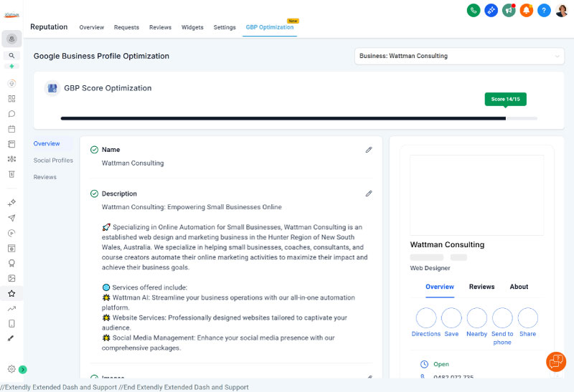This screenshot has height=392, width=574.
Task: Open the Opportunities pipeline icon in sidebar
Action: point(11,159)
